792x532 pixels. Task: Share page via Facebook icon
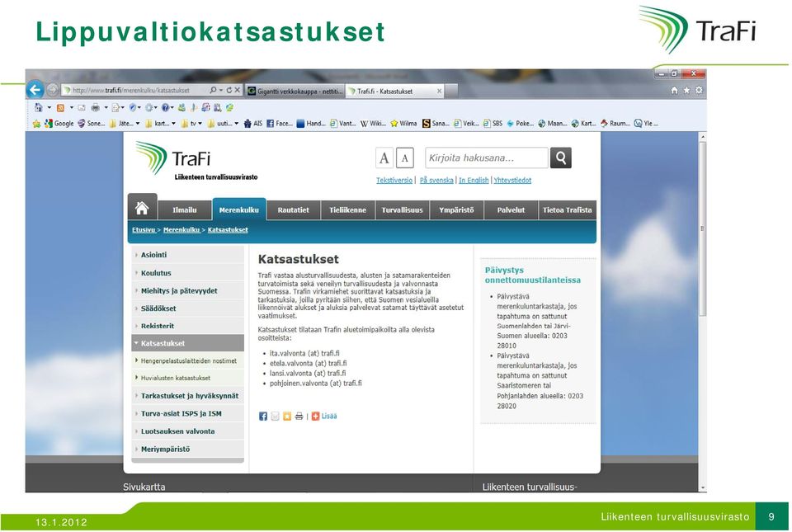[x=263, y=416]
